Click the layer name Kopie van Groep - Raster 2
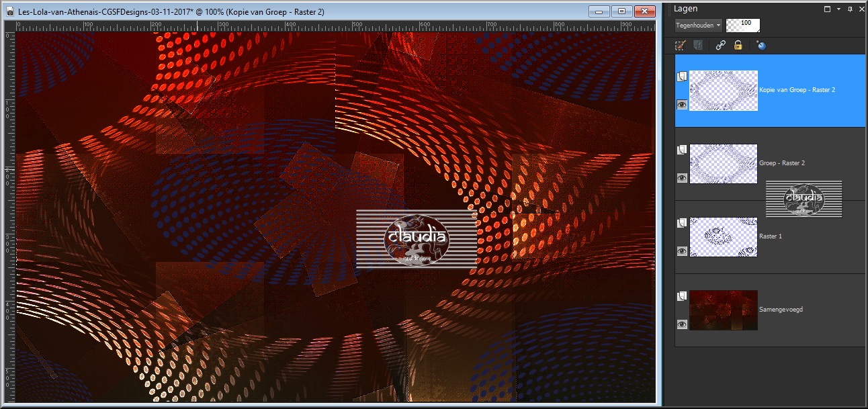Viewport: 868px width, 409px height. 797,90
